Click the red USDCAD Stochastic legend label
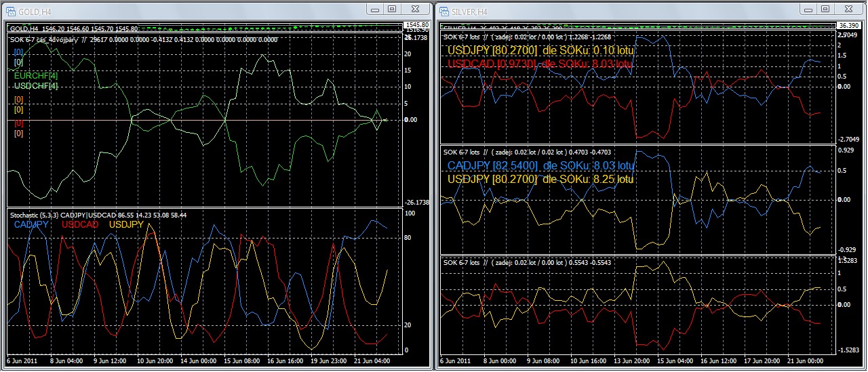The height and width of the screenshot is (372, 868). 79,224
